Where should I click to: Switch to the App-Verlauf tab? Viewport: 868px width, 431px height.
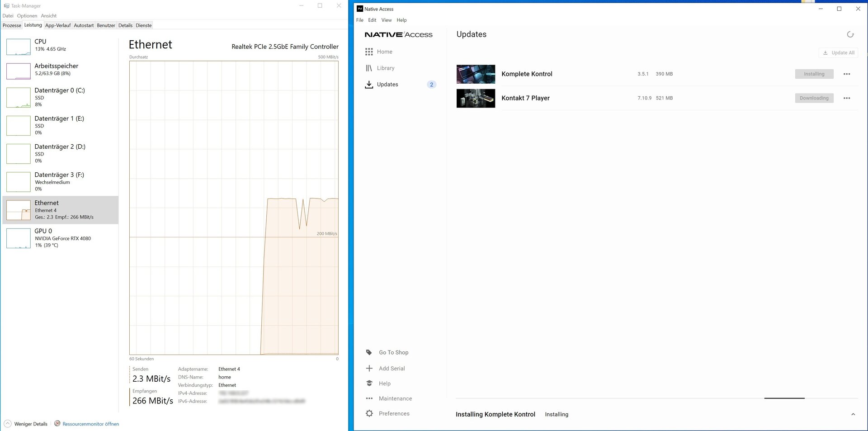point(58,26)
